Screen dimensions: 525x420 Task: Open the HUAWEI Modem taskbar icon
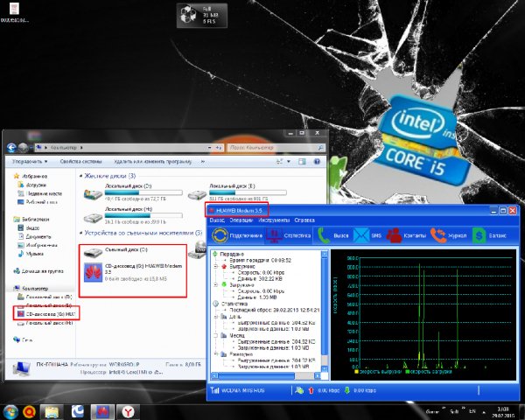pyautogui.click(x=102, y=412)
